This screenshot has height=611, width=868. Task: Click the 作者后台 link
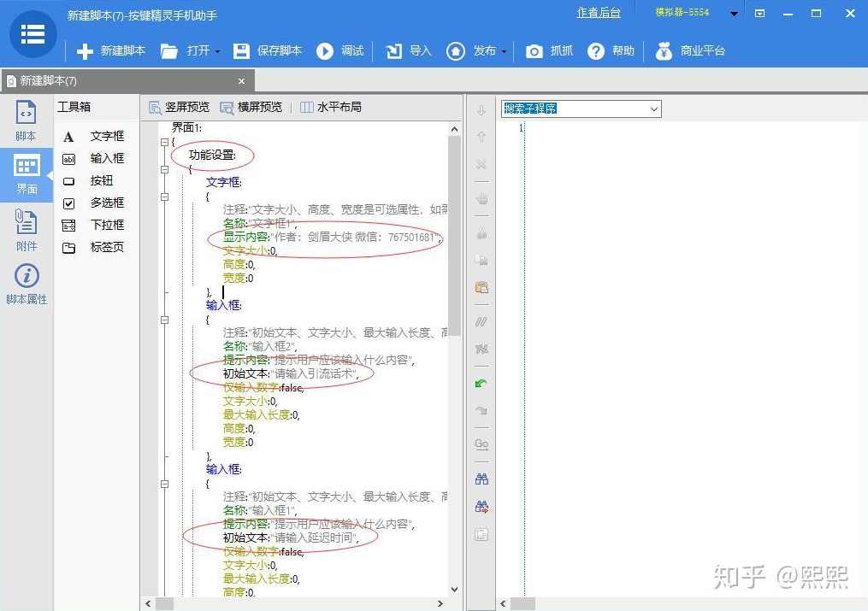(599, 12)
